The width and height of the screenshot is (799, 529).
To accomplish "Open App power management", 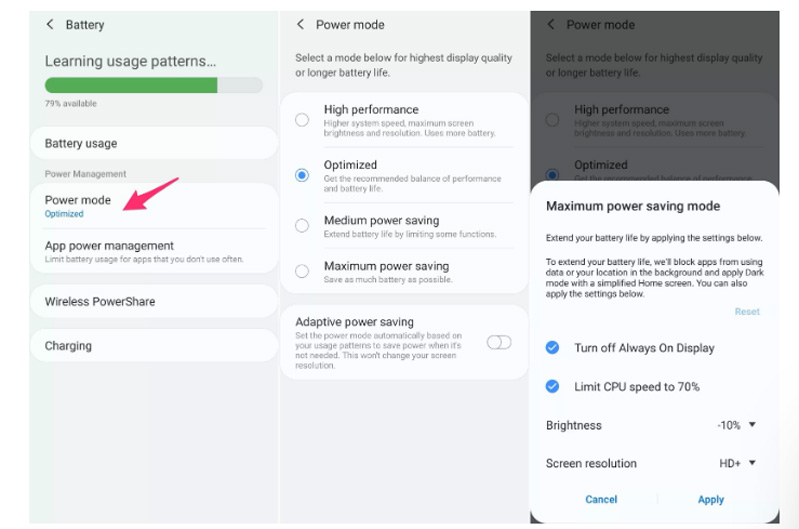I will (153, 251).
